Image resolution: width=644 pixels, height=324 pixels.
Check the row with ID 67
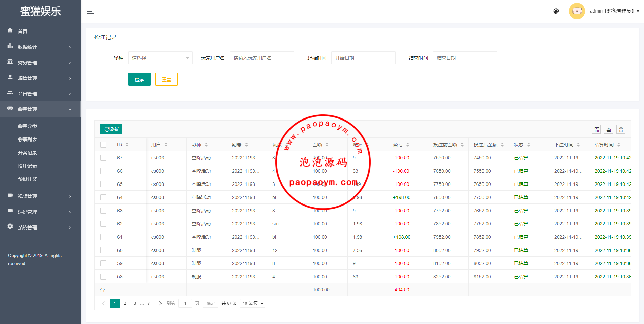coord(103,158)
